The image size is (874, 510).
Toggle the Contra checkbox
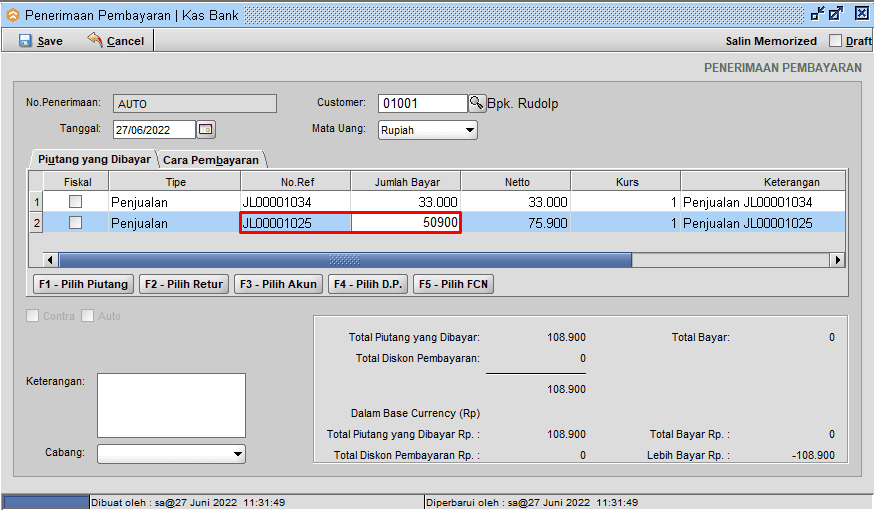32,315
